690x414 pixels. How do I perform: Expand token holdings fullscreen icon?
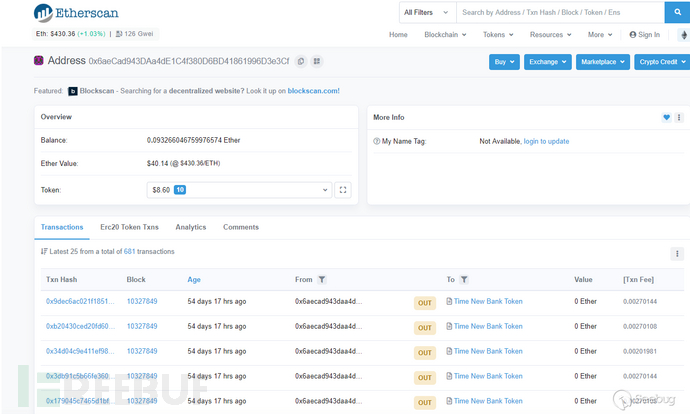coord(343,190)
